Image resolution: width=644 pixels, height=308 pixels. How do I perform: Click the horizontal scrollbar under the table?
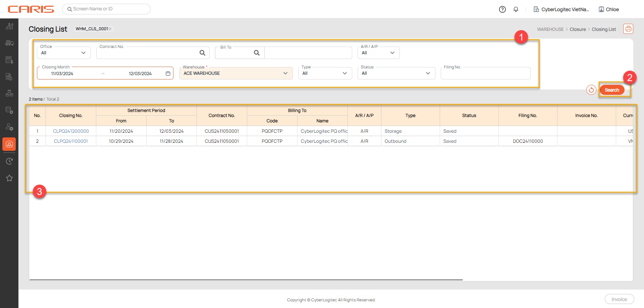pyautogui.click(x=246, y=280)
